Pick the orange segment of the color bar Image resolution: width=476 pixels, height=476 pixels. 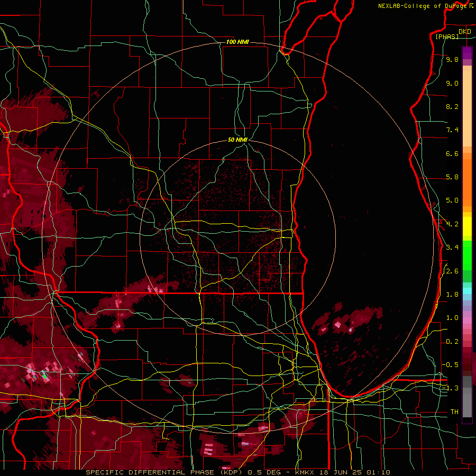coord(467,182)
